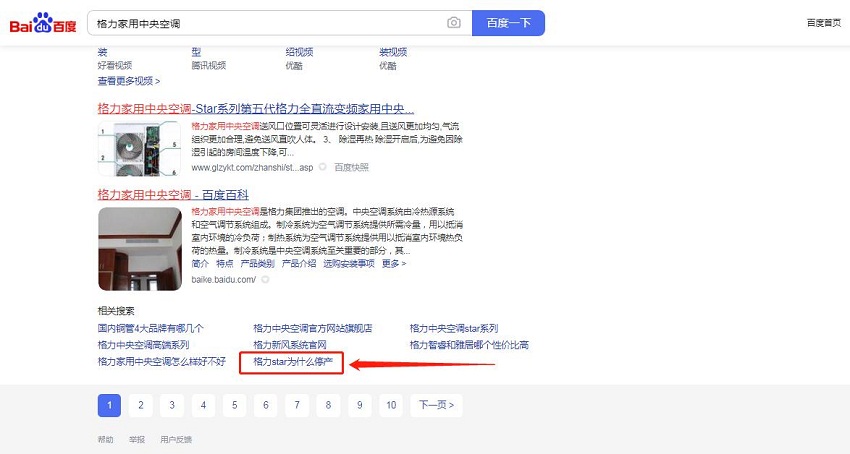
Task: Click the 百度一下 search button
Action: pos(508,23)
